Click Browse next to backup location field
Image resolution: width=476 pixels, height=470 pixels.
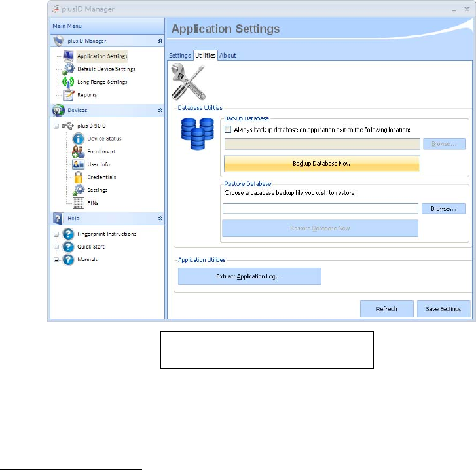point(444,144)
